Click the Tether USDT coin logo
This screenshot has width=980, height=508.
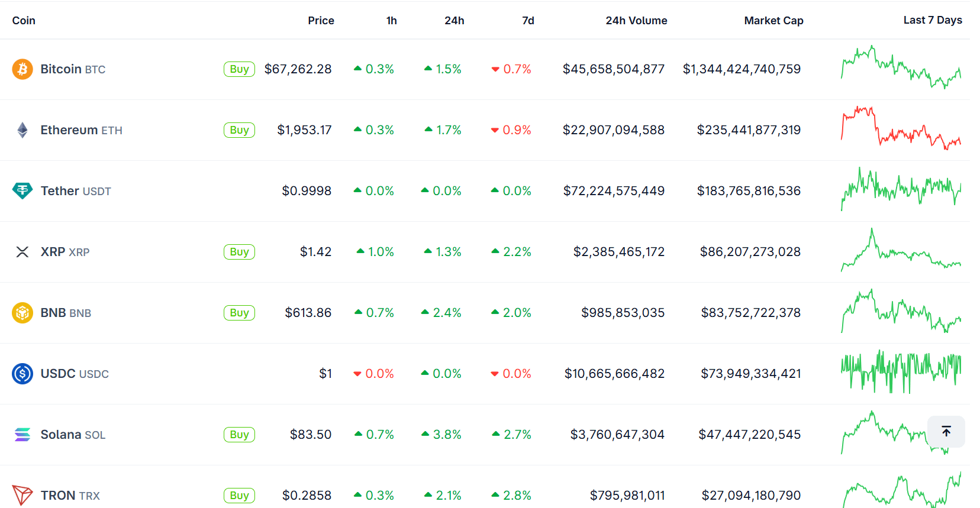point(22,190)
